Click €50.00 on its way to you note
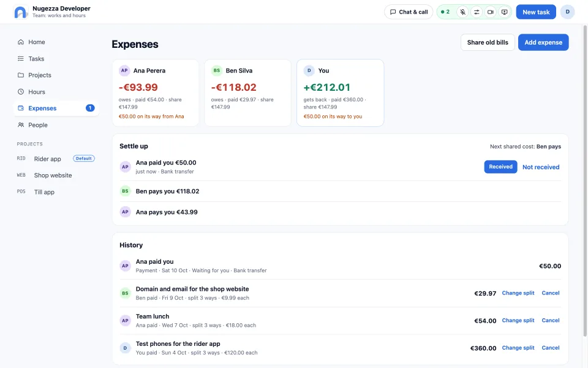 (333, 117)
